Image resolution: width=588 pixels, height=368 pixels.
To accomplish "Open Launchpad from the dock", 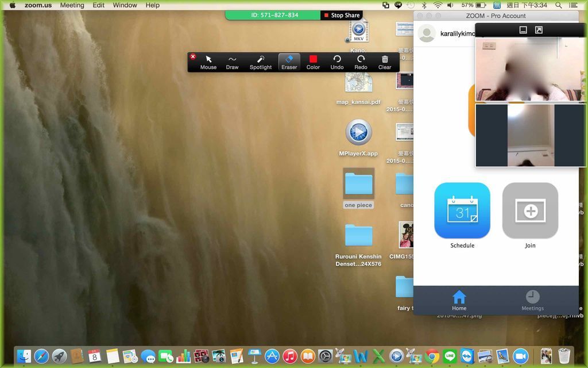I will 59,356.
